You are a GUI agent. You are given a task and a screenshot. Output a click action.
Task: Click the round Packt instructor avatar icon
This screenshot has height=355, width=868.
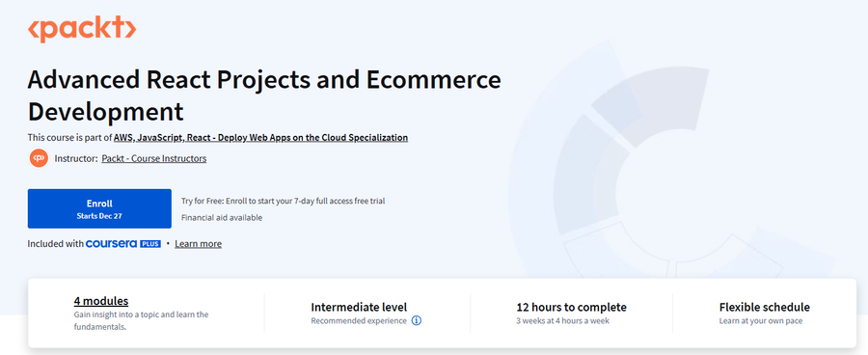tap(39, 158)
